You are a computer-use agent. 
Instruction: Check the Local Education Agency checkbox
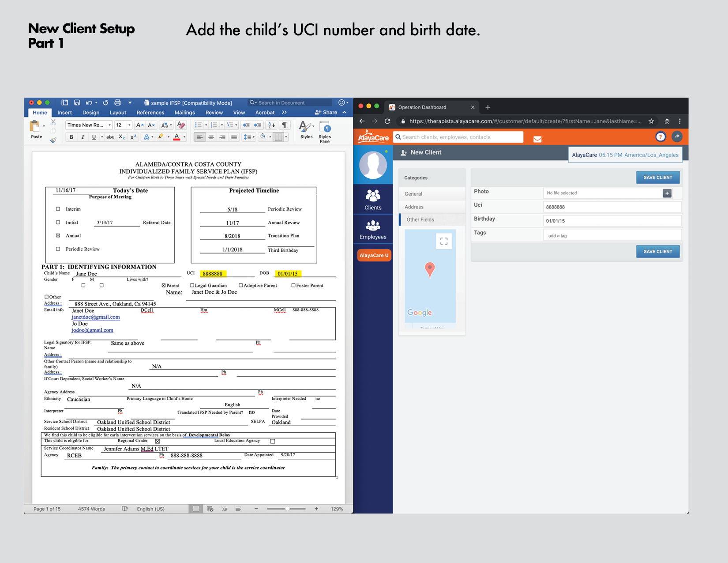point(273,441)
